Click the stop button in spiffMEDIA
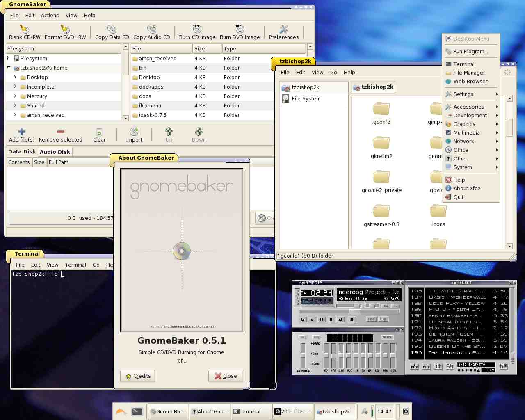Image resolution: width=525 pixels, height=420 pixels. point(331,320)
